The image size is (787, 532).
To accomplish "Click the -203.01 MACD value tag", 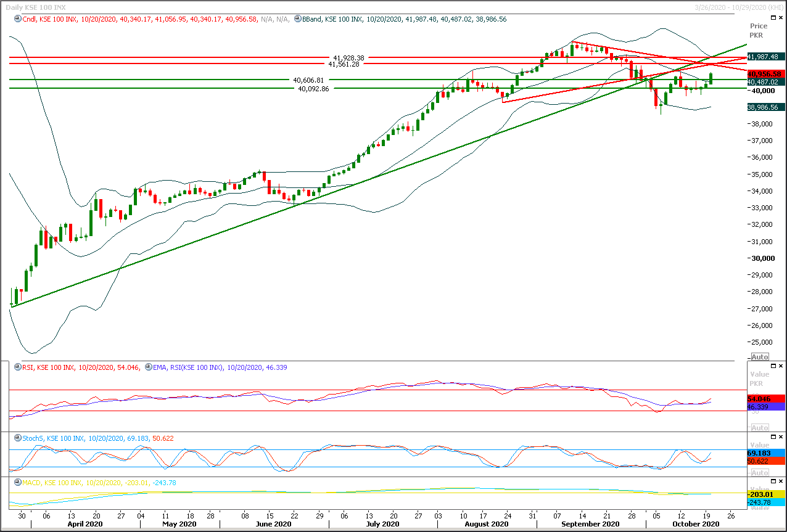I will pyautogui.click(x=765, y=495).
